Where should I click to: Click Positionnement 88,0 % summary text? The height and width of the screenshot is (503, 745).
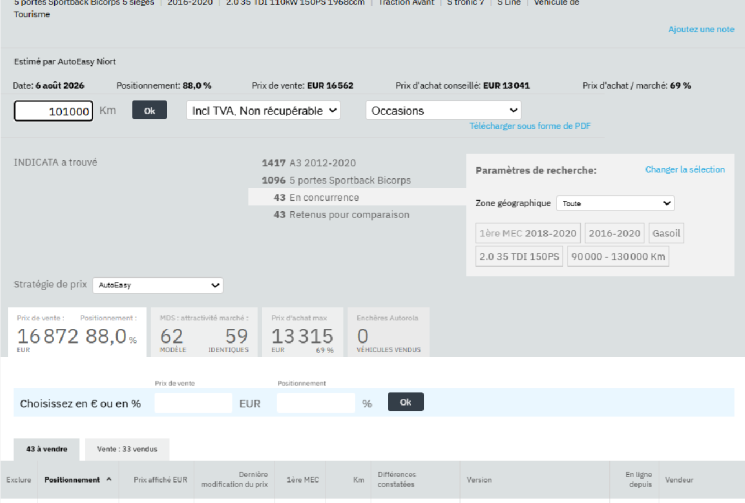pos(164,85)
